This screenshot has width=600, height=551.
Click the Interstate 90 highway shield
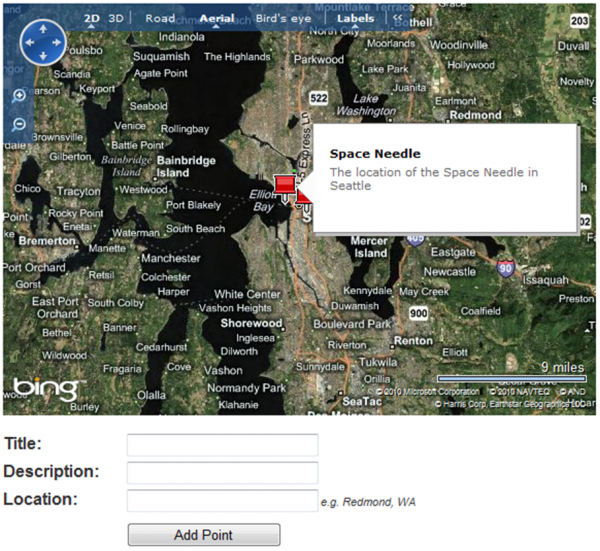[x=505, y=269]
